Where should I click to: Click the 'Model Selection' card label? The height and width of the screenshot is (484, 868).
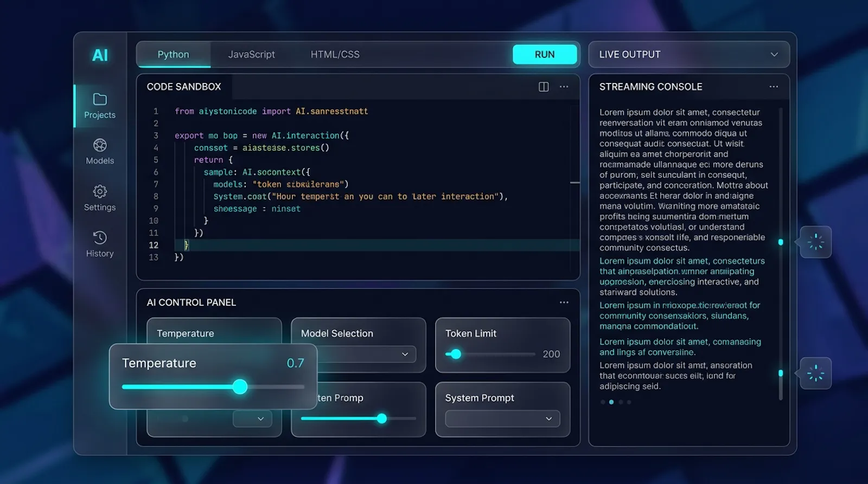[337, 333]
